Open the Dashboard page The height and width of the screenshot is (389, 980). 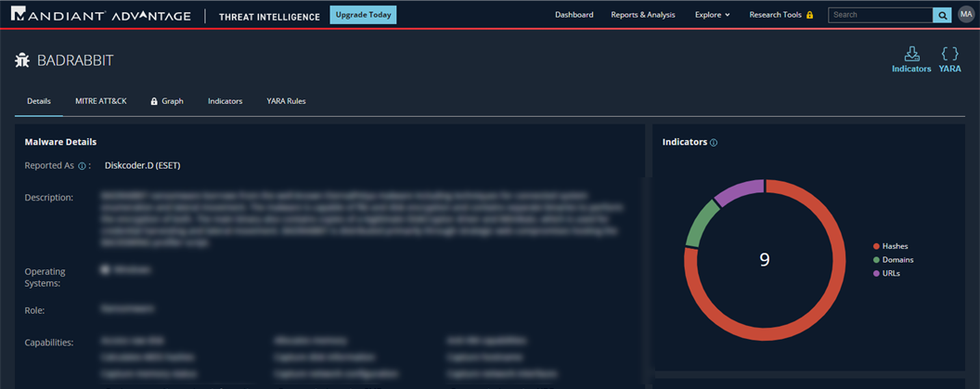tap(574, 15)
